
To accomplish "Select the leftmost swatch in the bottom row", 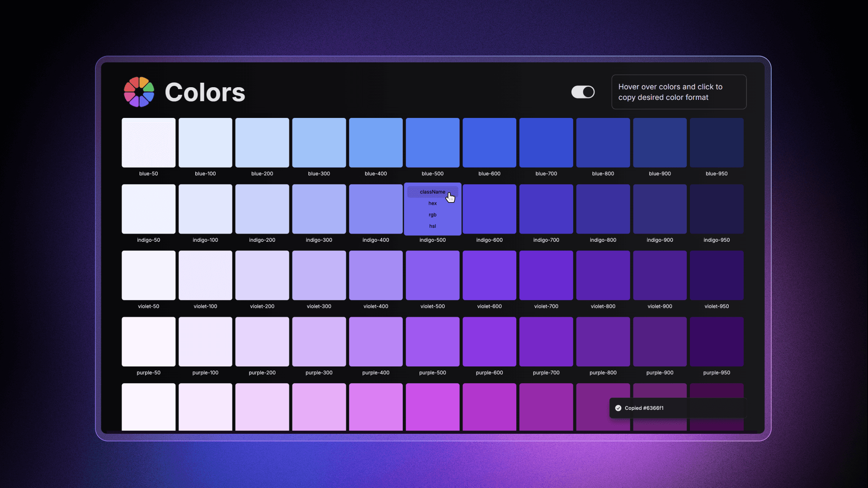I will pyautogui.click(x=148, y=407).
